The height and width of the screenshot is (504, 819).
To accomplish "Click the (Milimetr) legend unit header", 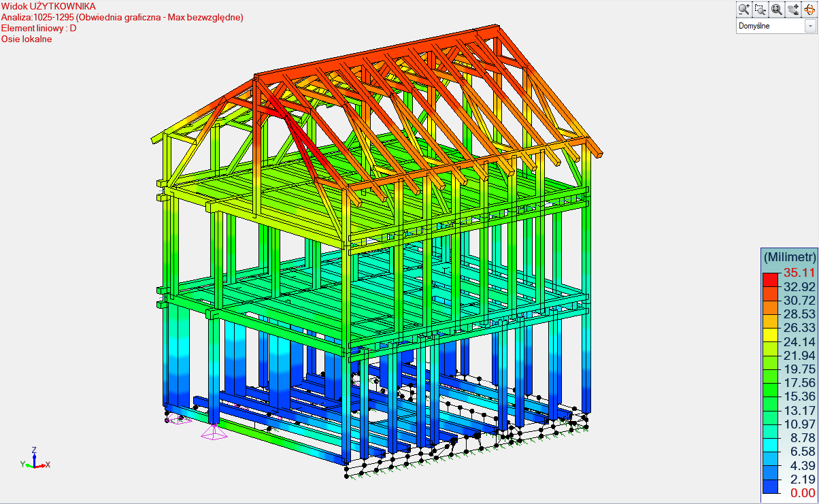I will [x=789, y=257].
